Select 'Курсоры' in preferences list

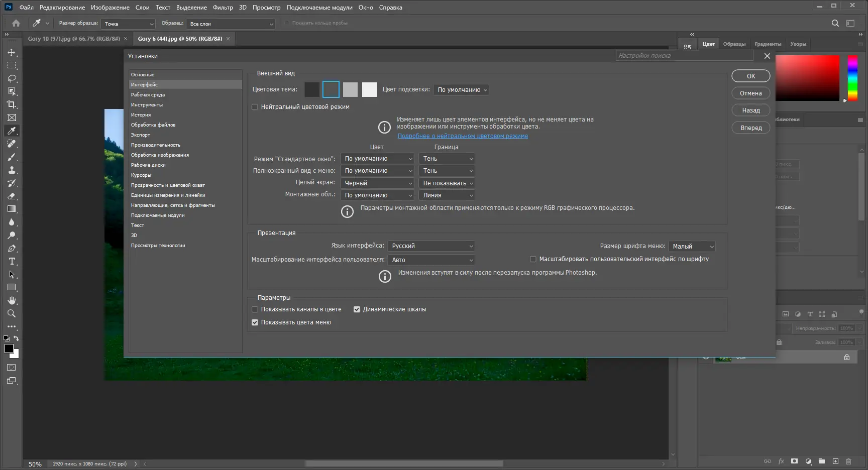[x=185, y=175]
